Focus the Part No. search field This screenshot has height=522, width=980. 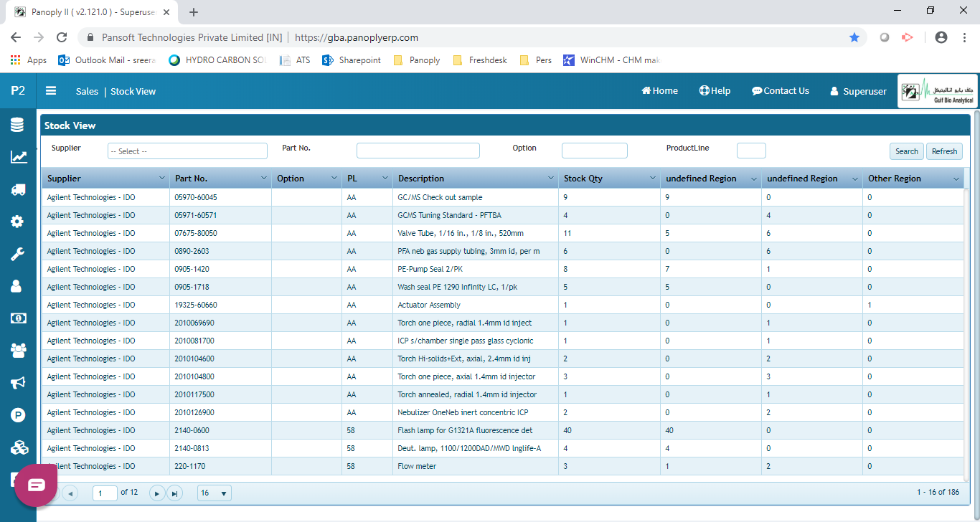pyautogui.click(x=418, y=151)
